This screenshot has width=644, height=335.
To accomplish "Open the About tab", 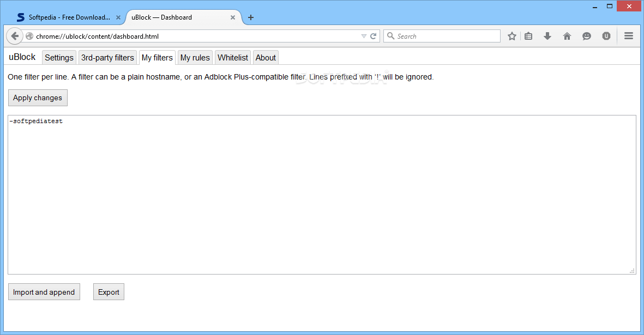I will click(x=266, y=58).
